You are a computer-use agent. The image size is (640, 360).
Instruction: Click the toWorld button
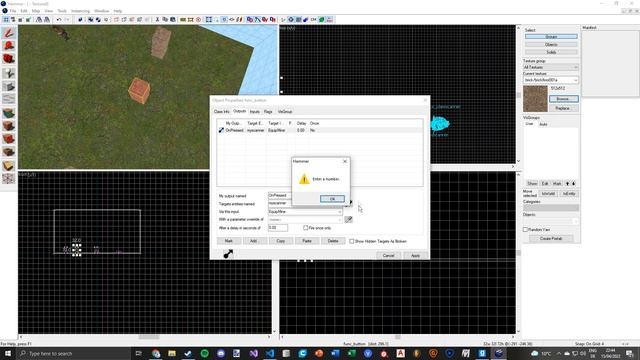pos(548,194)
